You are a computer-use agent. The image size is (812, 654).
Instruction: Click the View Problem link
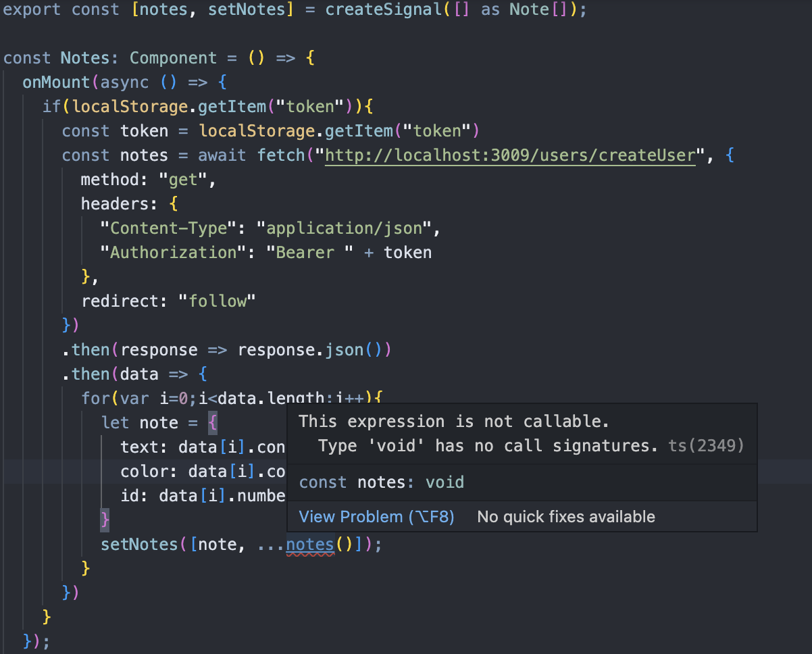[376, 517]
